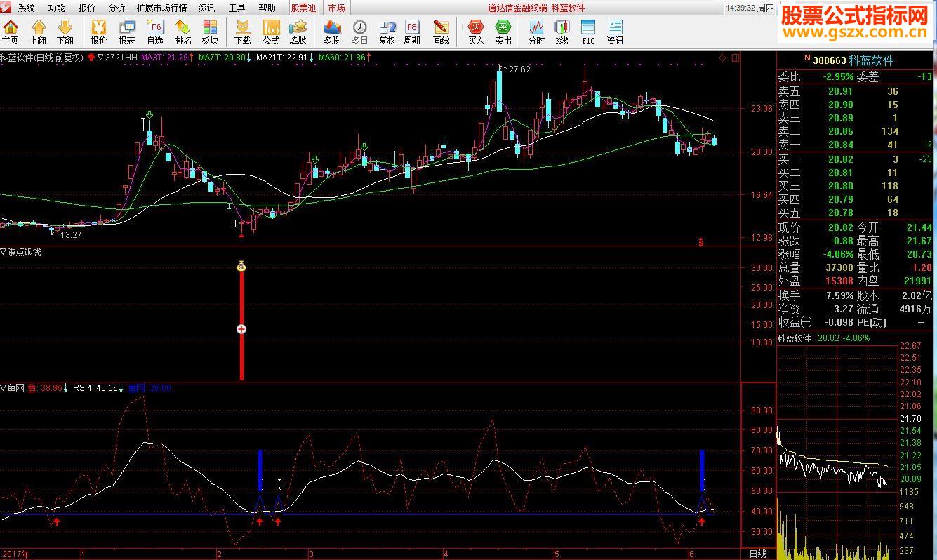Click the money bag marker on red bar
The width and height of the screenshot is (937, 560).
(241, 266)
